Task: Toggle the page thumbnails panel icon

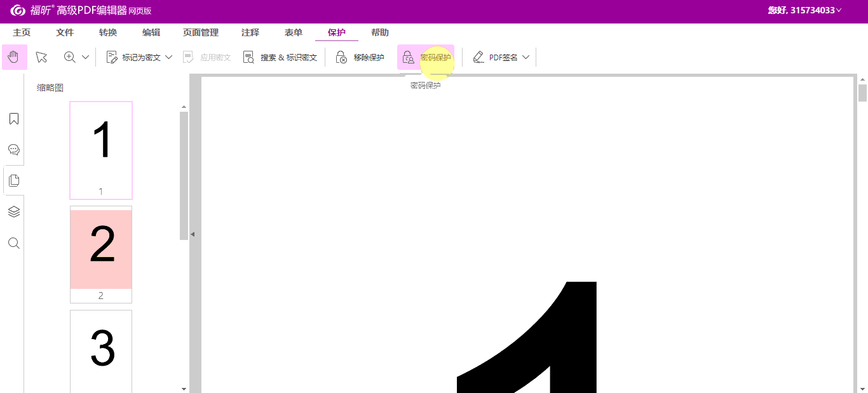Action: click(x=13, y=180)
